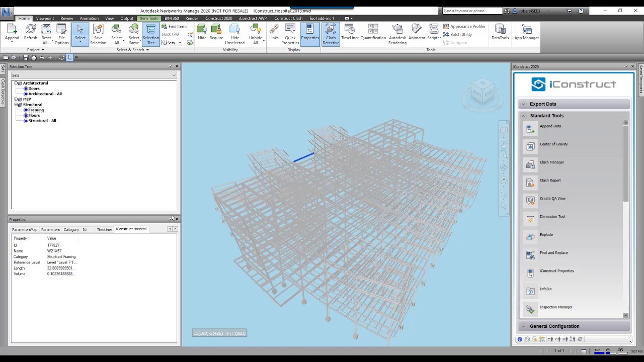644x362 pixels.
Task: Open the iConstruct Clash ribbon tab
Action: click(288, 19)
